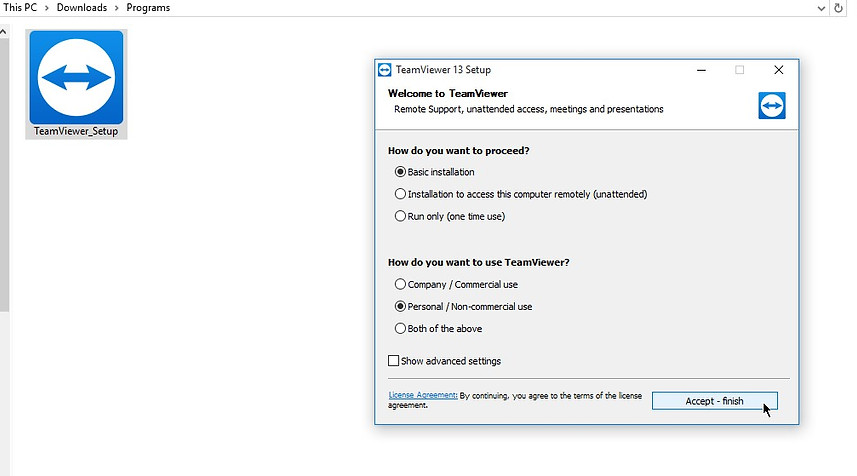The height and width of the screenshot is (476, 857).
Task: Click Programs breadcrumb segment
Action: pos(148,8)
